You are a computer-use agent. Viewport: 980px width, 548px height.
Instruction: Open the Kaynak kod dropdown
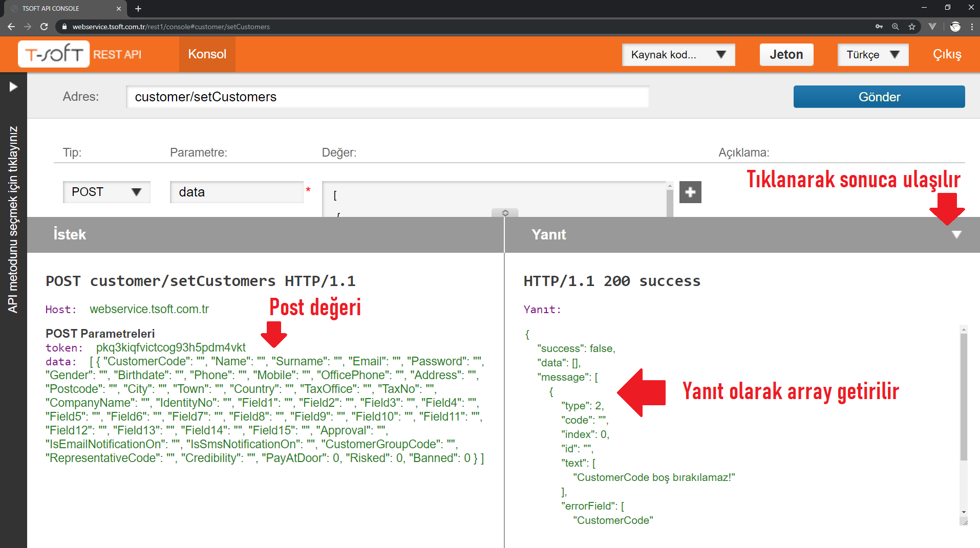678,55
